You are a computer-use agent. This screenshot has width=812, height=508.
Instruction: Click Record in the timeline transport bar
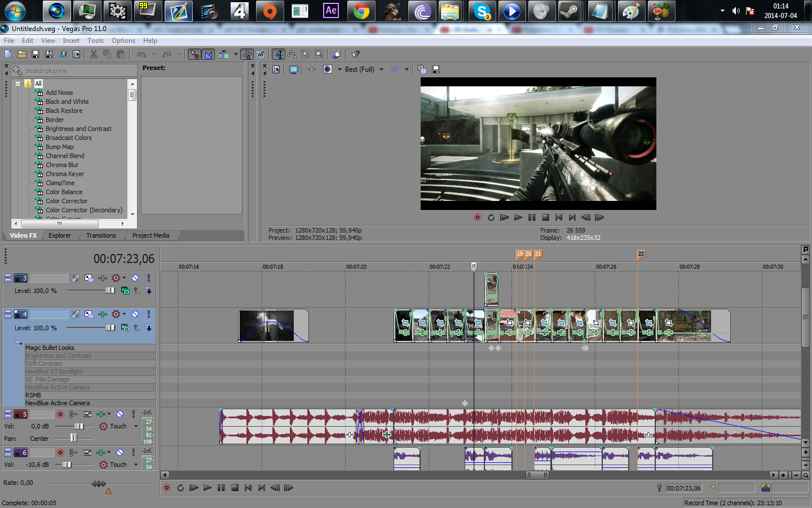167,488
